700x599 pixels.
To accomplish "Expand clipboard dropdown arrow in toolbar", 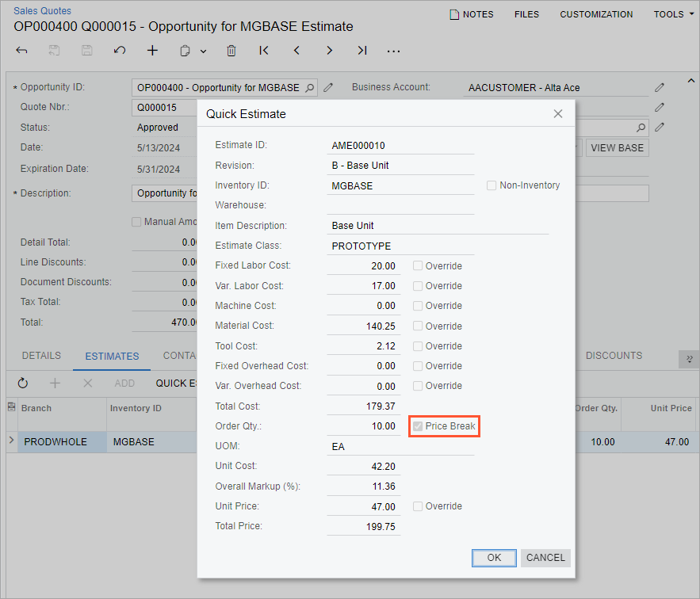I will [203, 52].
